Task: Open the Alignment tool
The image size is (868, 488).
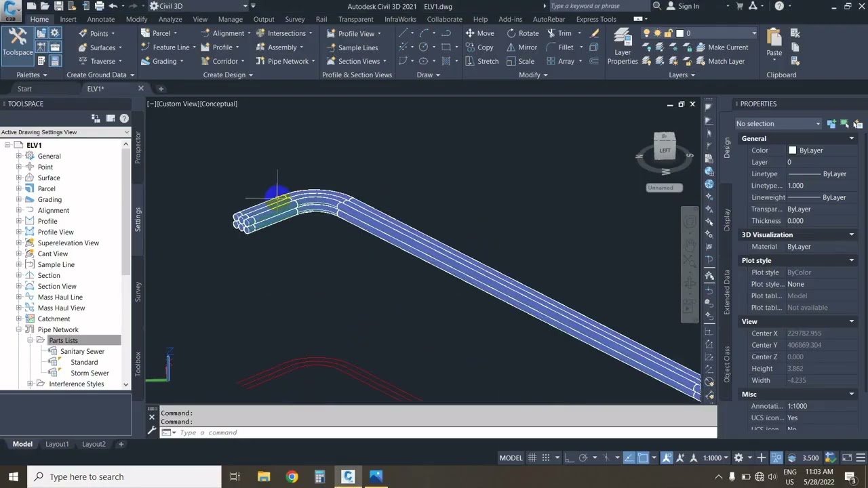Action: coord(226,33)
